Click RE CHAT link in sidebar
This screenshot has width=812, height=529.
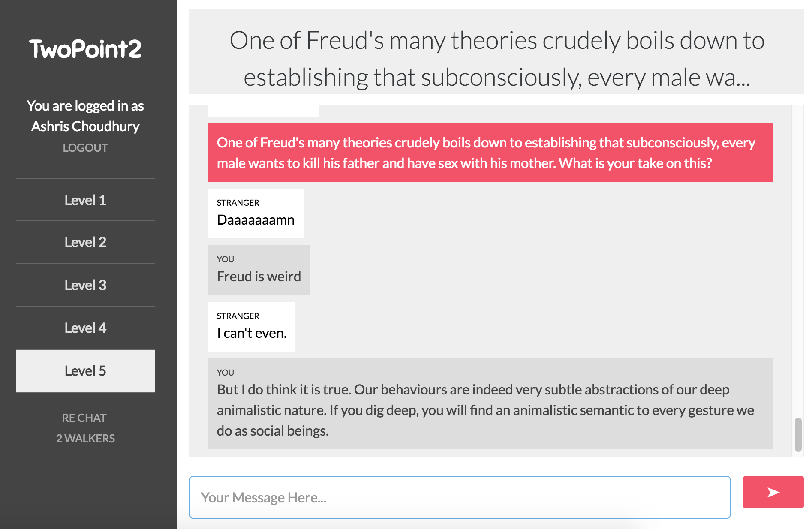pos(84,418)
